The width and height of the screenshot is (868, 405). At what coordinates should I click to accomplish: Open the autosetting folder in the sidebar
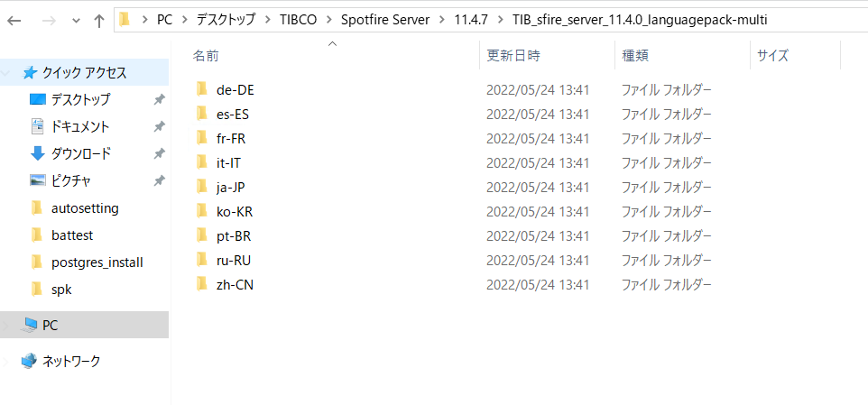(x=85, y=208)
